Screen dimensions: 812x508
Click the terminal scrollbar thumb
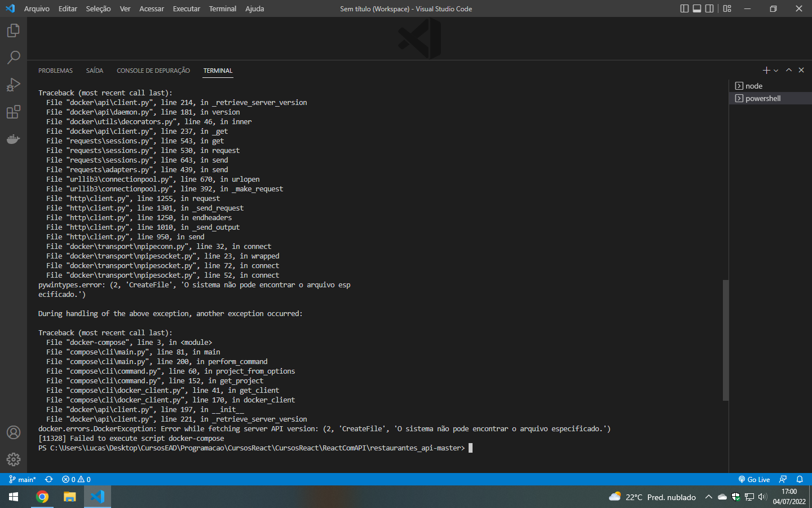click(x=726, y=340)
